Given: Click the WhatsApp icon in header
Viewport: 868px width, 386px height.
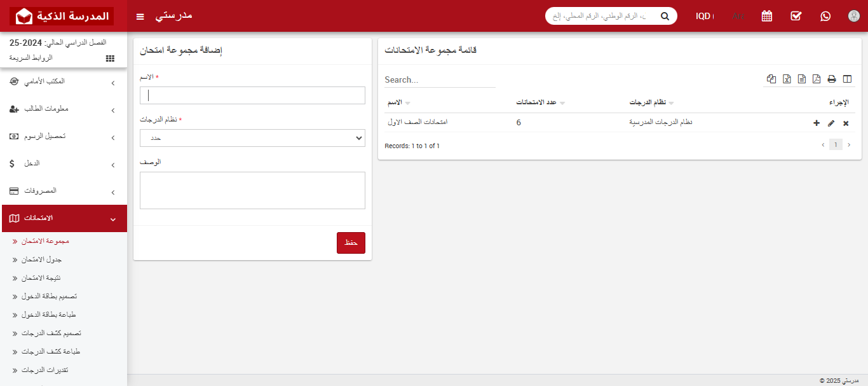Looking at the screenshot, I should tap(825, 16).
